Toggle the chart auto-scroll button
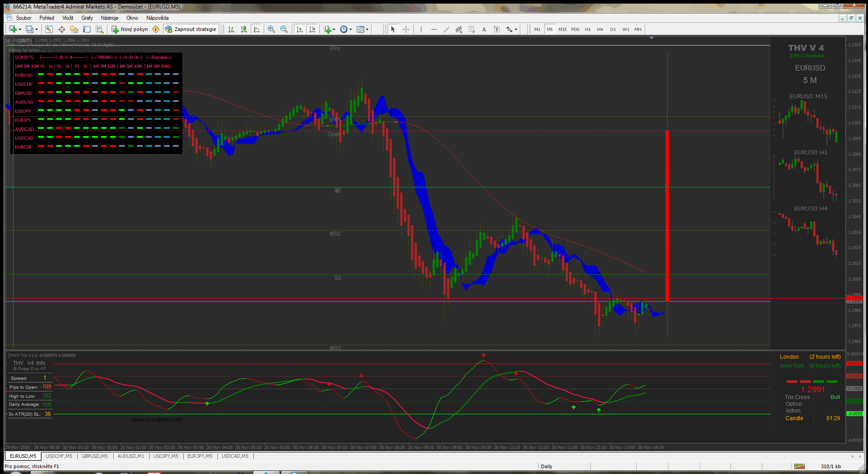 click(300, 29)
